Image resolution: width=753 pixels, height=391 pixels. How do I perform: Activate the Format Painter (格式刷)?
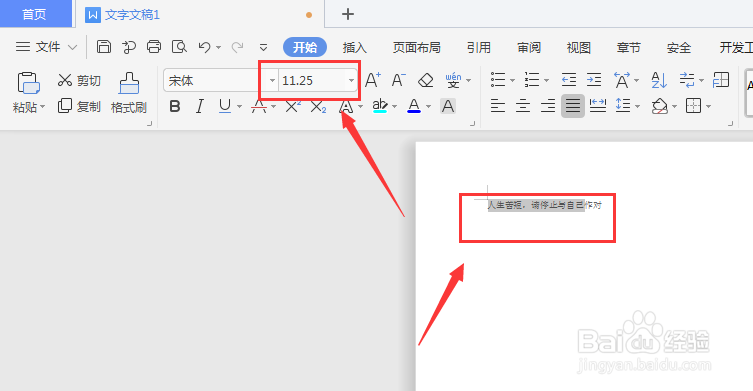[129, 93]
